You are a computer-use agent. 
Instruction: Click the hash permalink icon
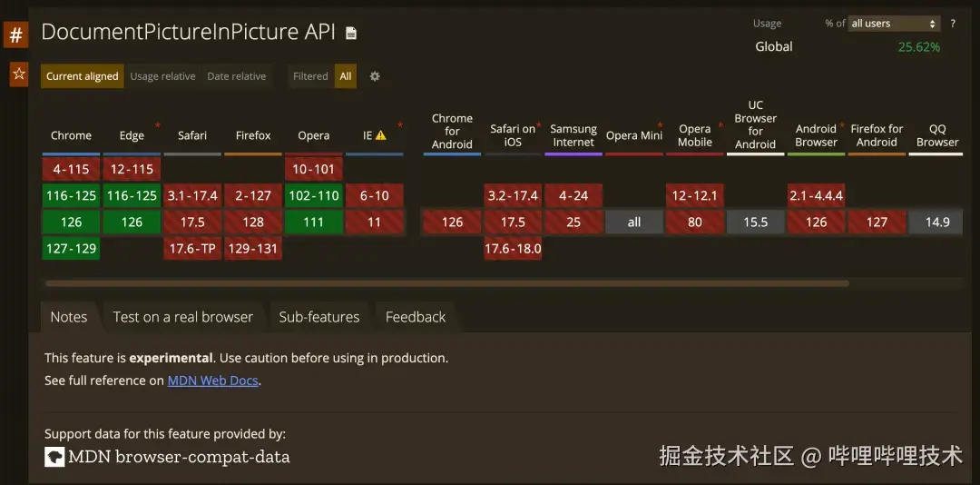[x=15, y=36]
